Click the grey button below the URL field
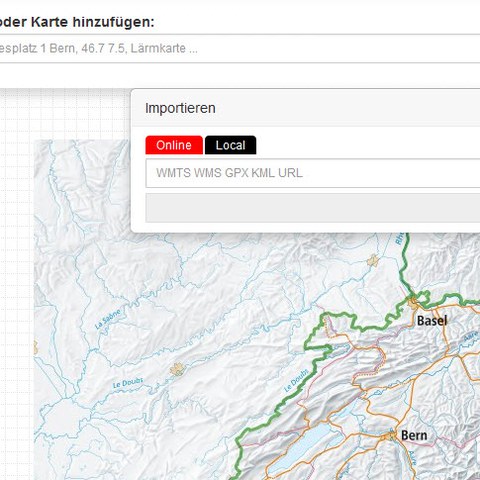The width and height of the screenshot is (480, 480). (313, 208)
